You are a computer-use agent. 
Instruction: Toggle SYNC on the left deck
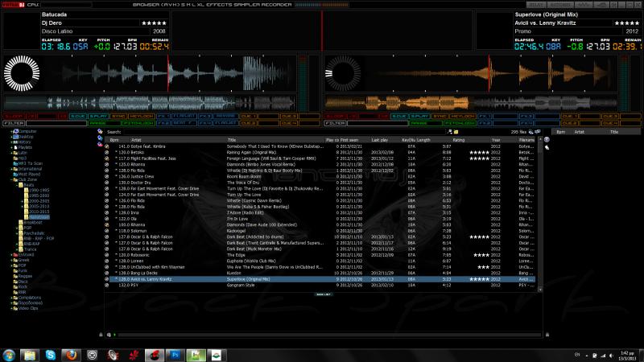tap(118, 117)
